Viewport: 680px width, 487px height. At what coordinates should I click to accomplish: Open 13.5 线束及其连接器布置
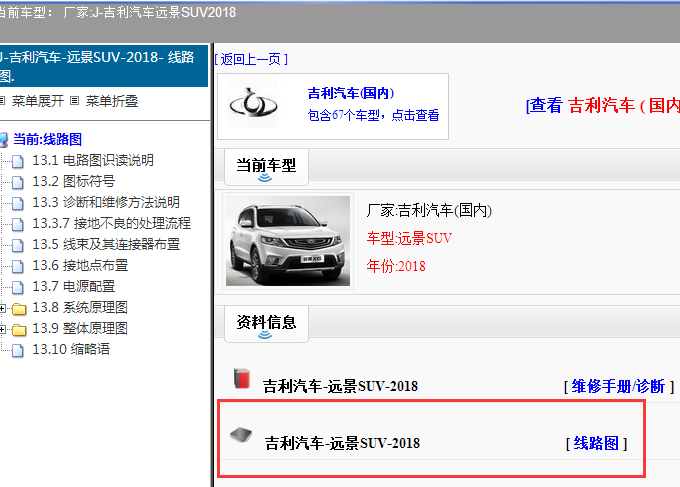click(x=106, y=244)
